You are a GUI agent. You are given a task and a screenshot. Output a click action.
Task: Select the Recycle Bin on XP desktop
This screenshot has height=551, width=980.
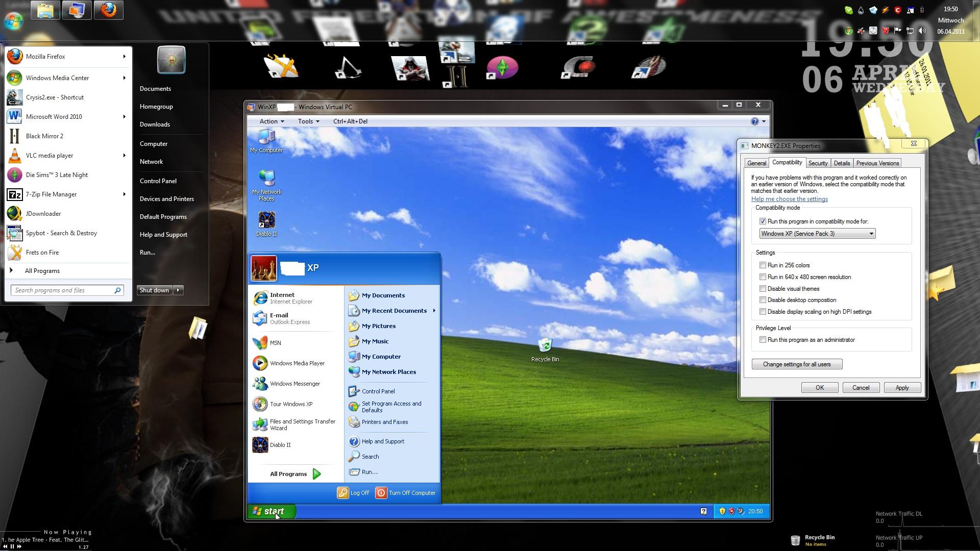[545, 349]
